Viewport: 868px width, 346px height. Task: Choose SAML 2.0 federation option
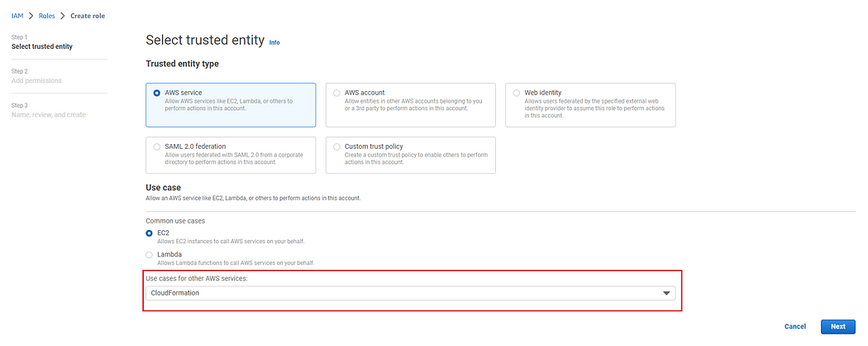coord(157,147)
